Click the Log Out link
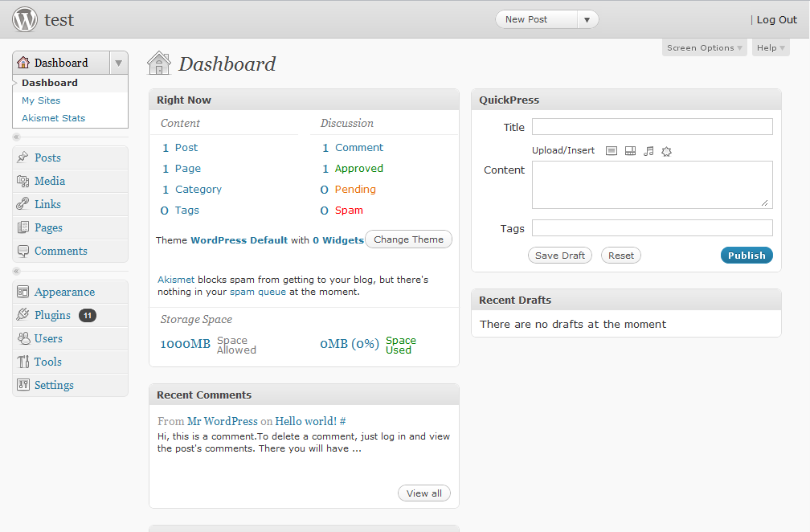Screen dimensions: 810x532 (777, 19)
